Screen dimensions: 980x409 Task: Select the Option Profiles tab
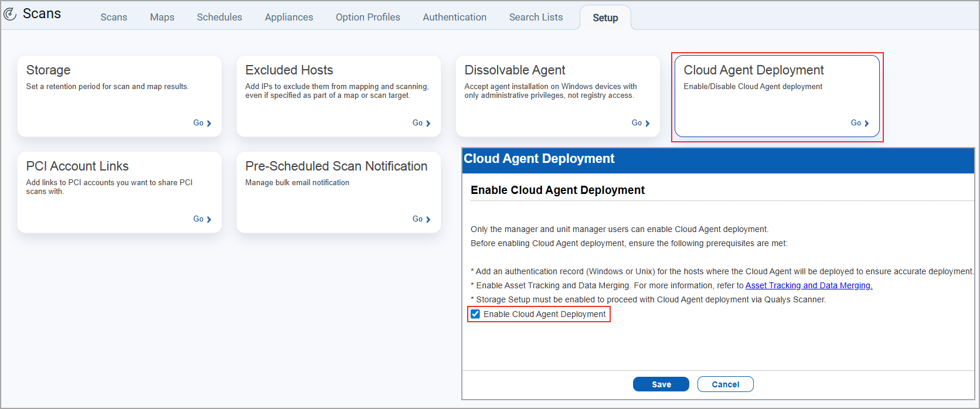tap(368, 18)
